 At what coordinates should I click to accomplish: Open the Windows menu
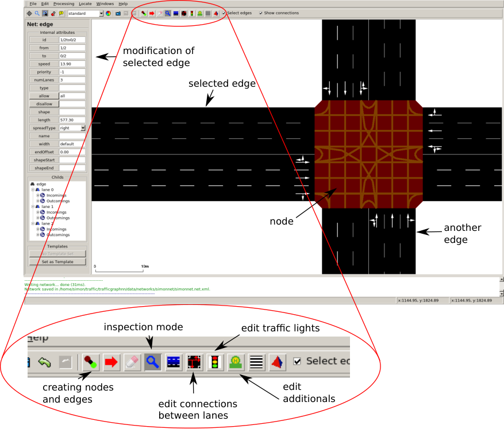pos(105,4)
